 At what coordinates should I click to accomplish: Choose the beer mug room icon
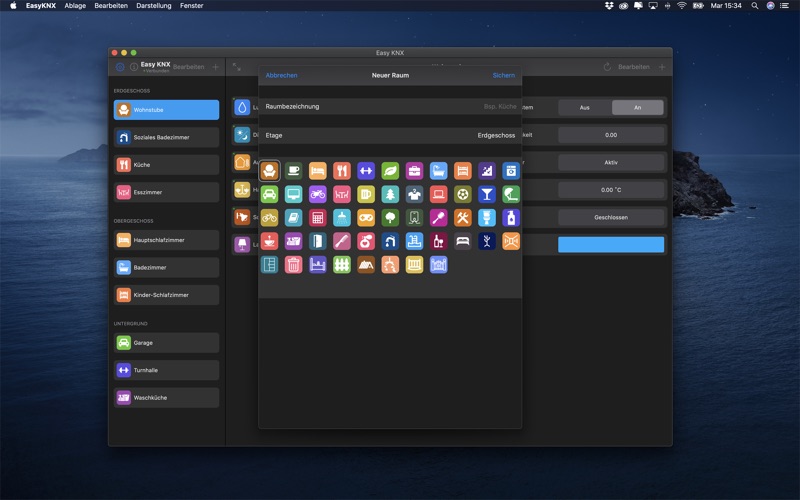pos(366,194)
